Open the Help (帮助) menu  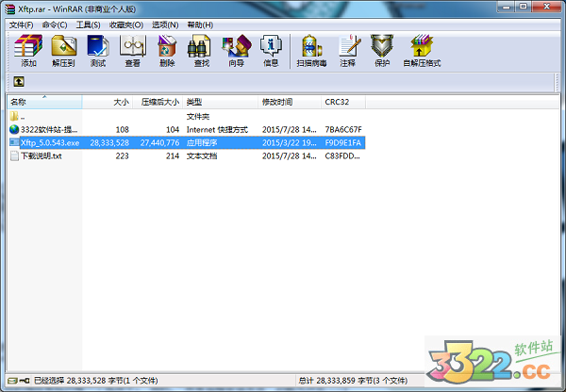200,24
